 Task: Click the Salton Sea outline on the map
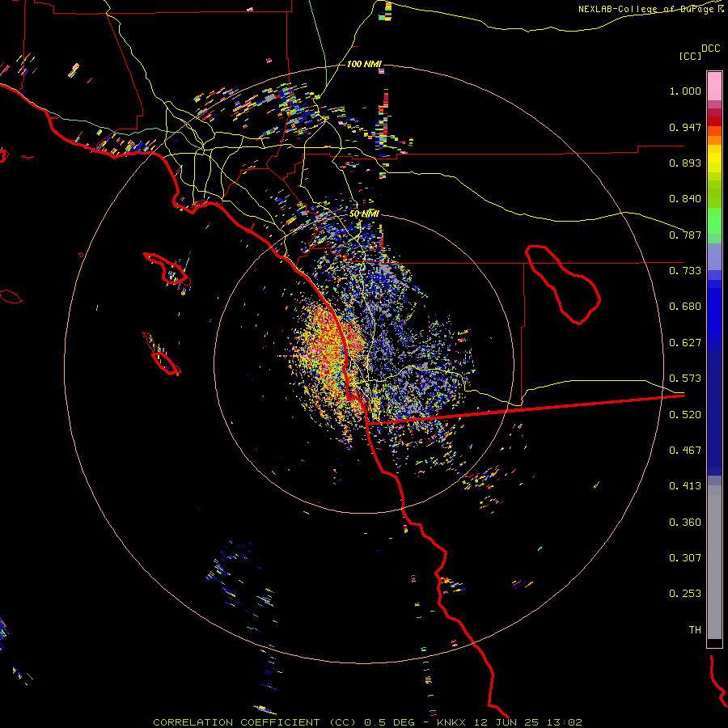(x=563, y=284)
